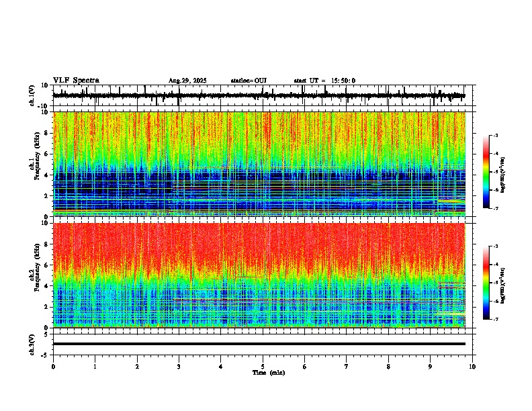Click the ch.1 colorbar log(PSD) unit label
The height and width of the screenshot is (411, 532).
click(x=503, y=175)
